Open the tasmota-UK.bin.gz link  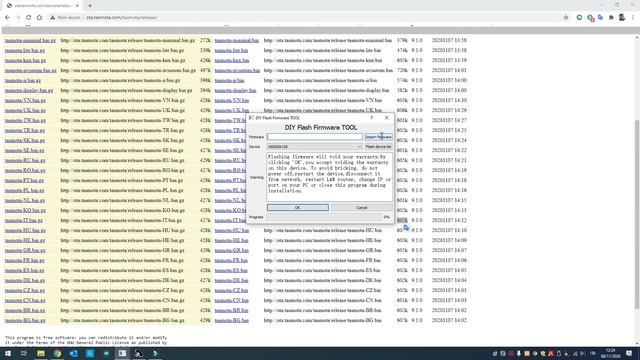pos(25,110)
